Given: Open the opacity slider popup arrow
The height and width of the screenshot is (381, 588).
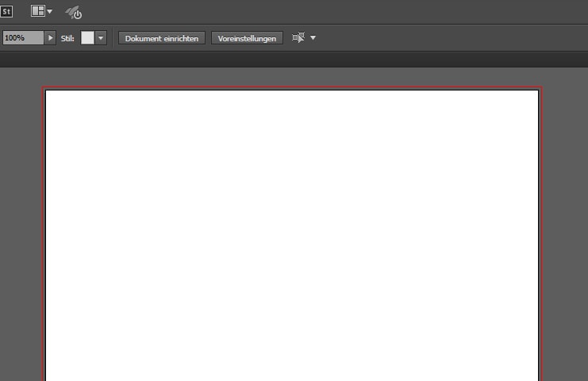Looking at the screenshot, I should pos(51,38).
